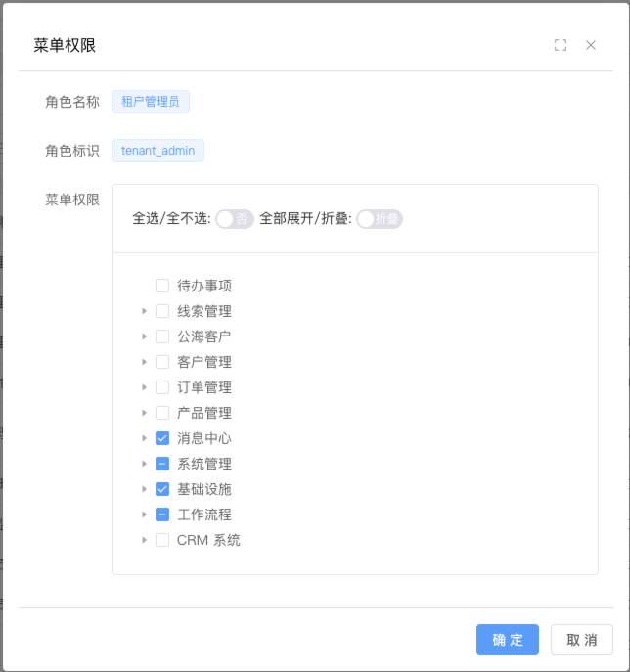The image size is (630, 672).
Task: Expand the CRM 系统 tree node arrow
Action: 144,540
